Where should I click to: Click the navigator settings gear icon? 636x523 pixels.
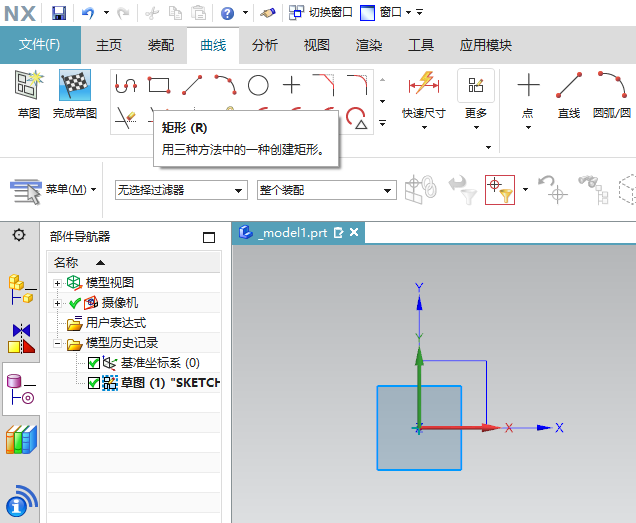click(x=19, y=235)
